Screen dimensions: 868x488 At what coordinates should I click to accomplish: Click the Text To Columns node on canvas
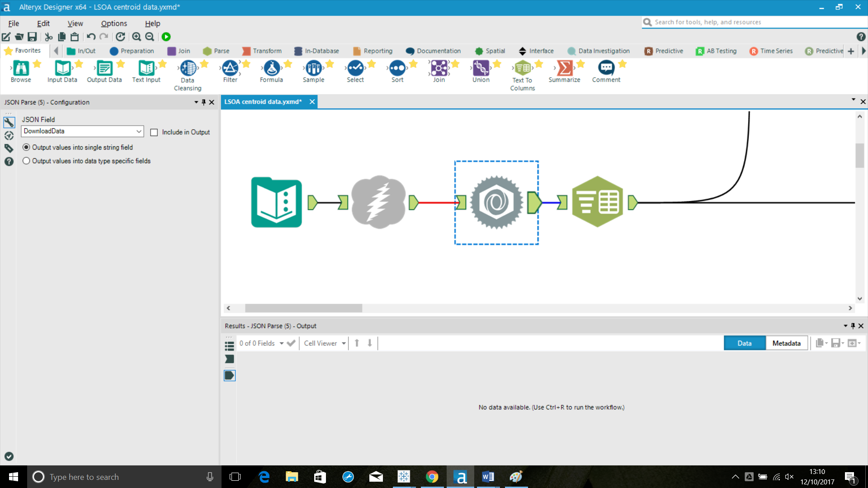(597, 202)
